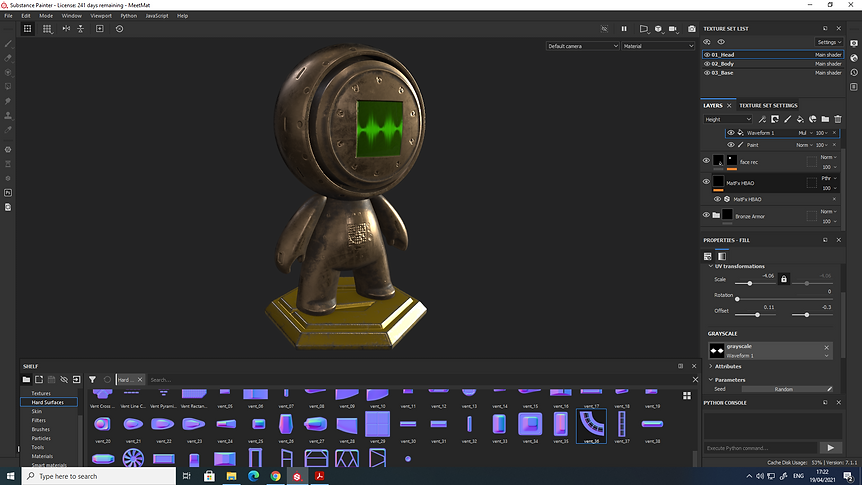The image size is (862, 485).
Task: Select the Brushes category in Shelf
Action: click(41, 429)
